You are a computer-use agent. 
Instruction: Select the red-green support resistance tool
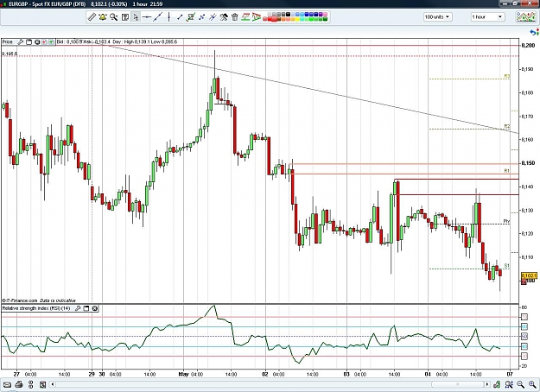245,17
